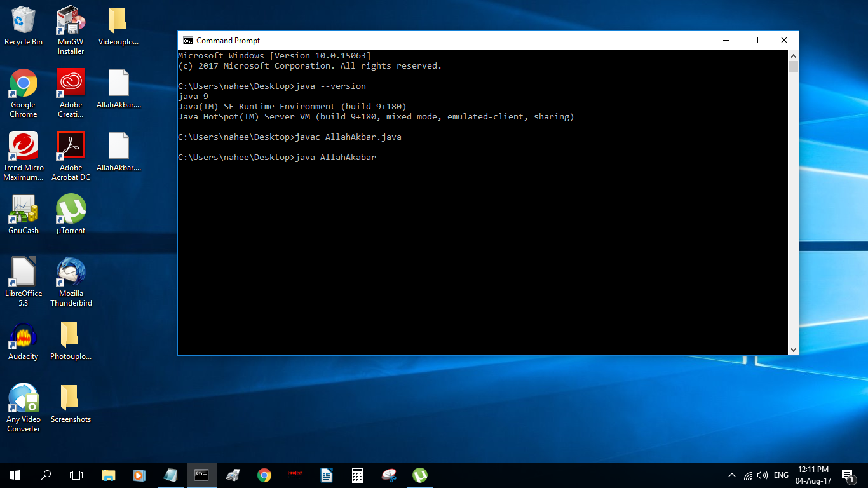Click the 'java --version' command line
Viewport: 868px width, 488px height.
click(x=272, y=86)
